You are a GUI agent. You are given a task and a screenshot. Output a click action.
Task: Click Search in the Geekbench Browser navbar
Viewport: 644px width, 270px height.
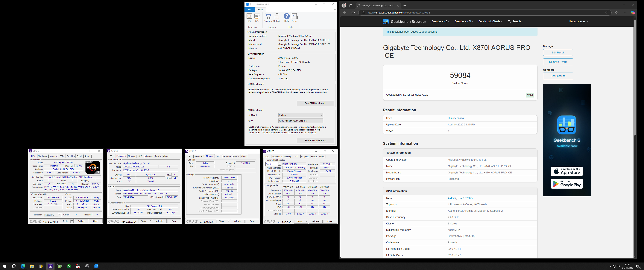[514, 22]
